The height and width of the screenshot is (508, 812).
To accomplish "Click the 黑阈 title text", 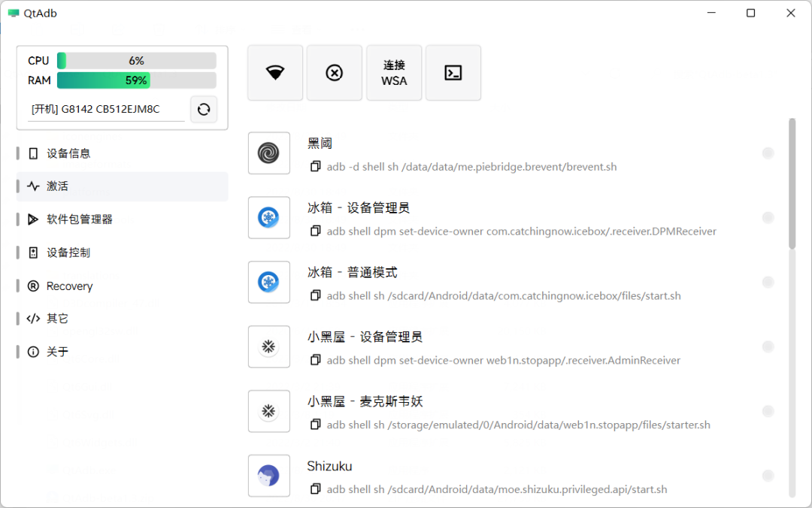I will pos(320,143).
